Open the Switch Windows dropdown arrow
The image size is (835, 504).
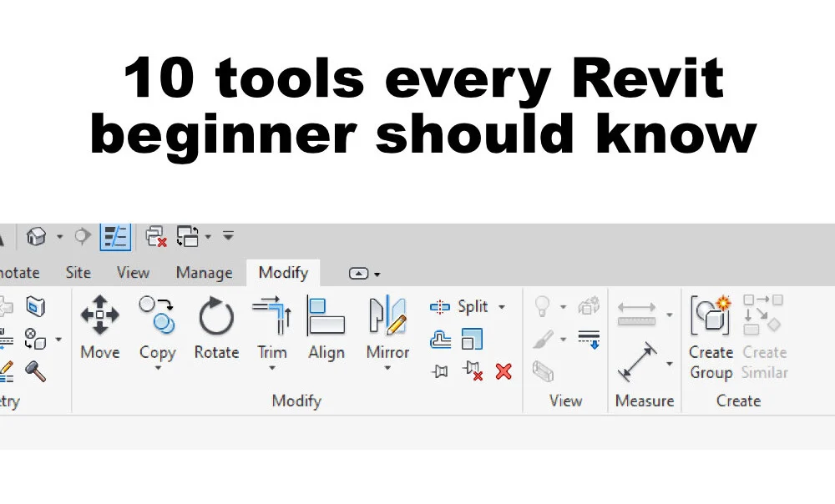coord(208,236)
